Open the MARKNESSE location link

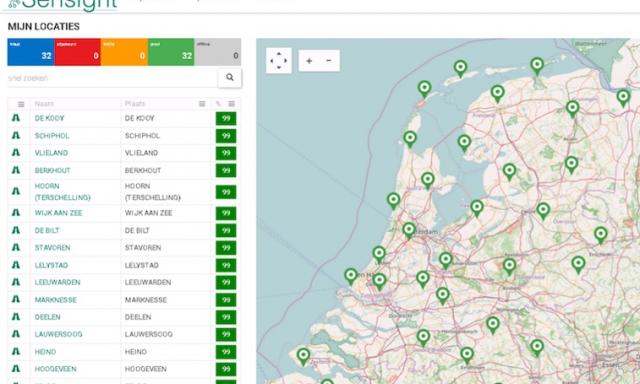pyautogui.click(x=56, y=300)
